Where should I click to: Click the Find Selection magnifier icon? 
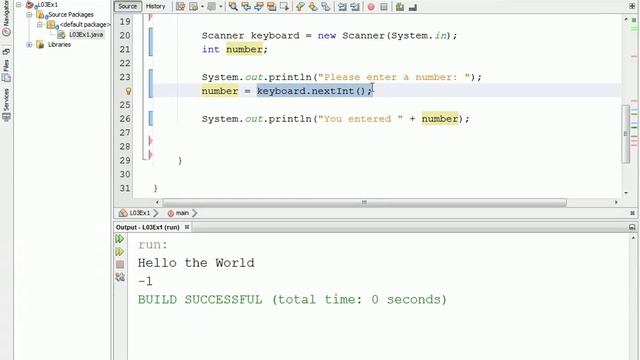tap(233, 7)
